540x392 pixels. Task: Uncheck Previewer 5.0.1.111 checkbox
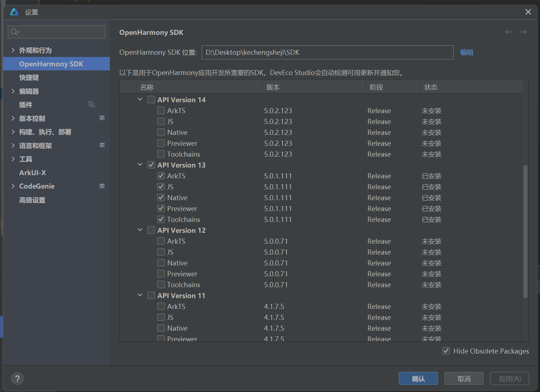161,209
